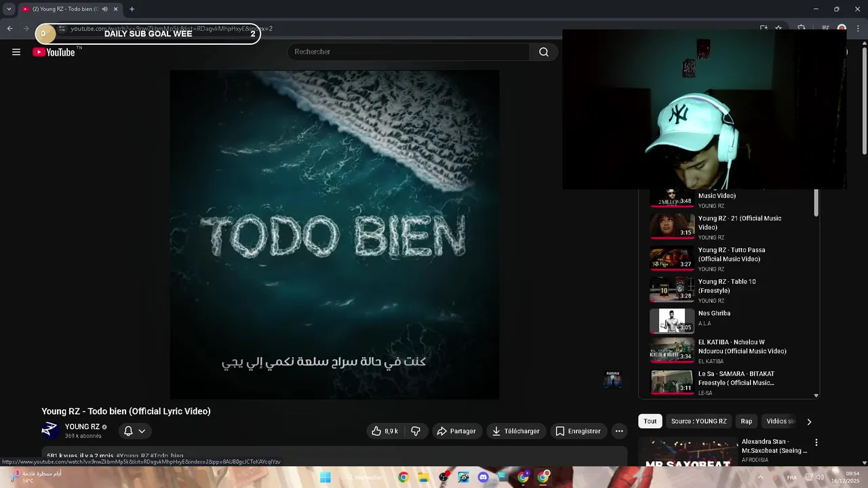Screen dimensions: 868x488
Task: Click the video title Young RZ - Todo bien
Action: coord(126,411)
